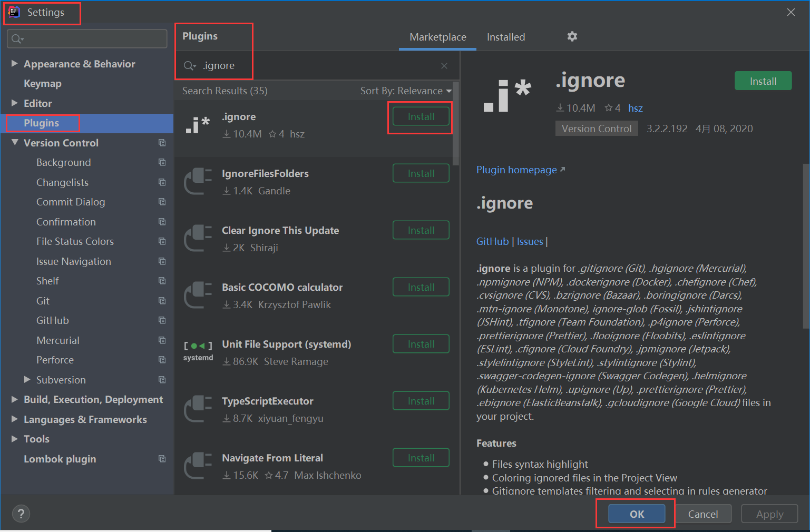Open the Sort By: Relevance dropdown

[x=406, y=91]
